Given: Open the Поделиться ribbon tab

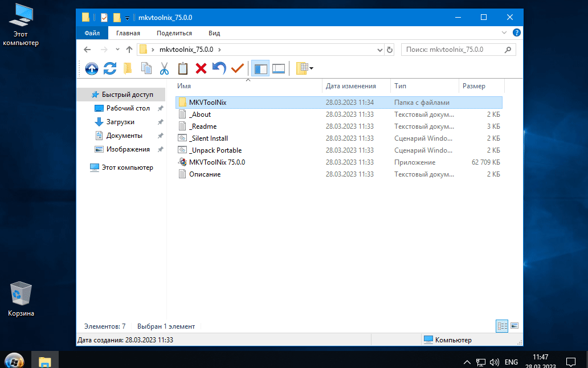Looking at the screenshot, I should click(174, 33).
